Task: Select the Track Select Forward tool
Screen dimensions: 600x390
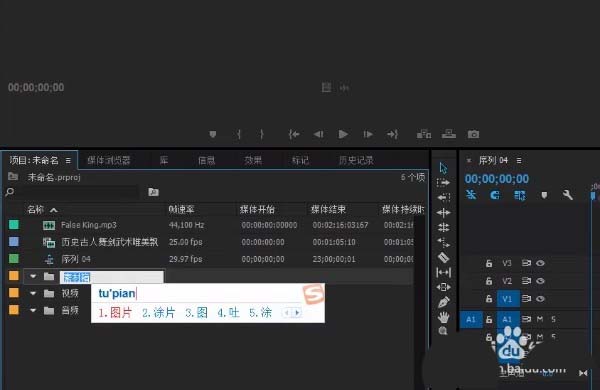Action: (x=443, y=183)
